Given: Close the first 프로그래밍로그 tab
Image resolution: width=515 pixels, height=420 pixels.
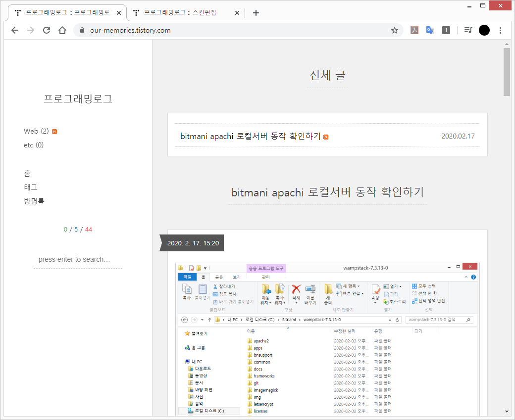Looking at the screenshot, I should (x=119, y=13).
